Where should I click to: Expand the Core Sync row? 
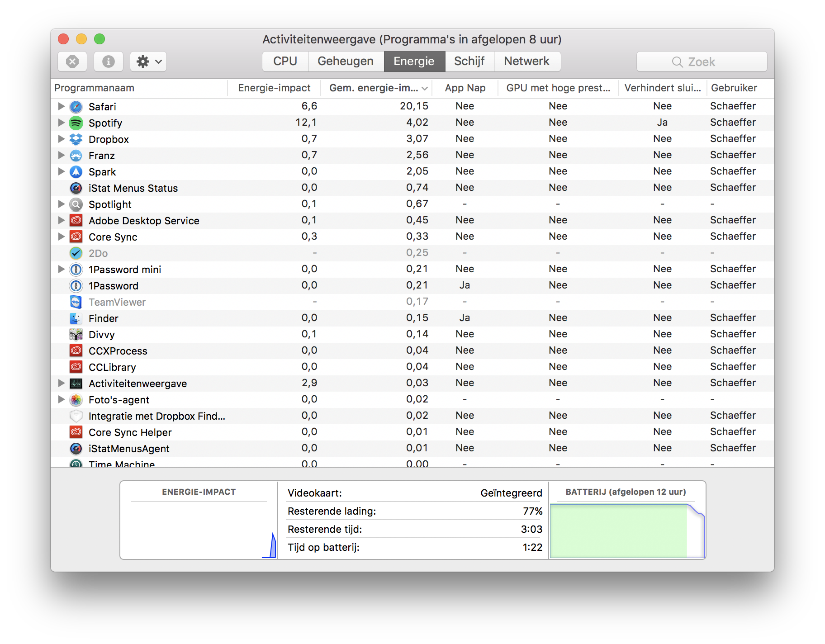pyautogui.click(x=61, y=237)
